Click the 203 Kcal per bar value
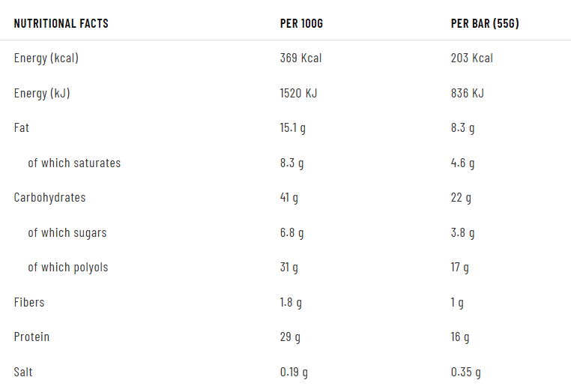This screenshot has width=571, height=392. (x=472, y=58)
